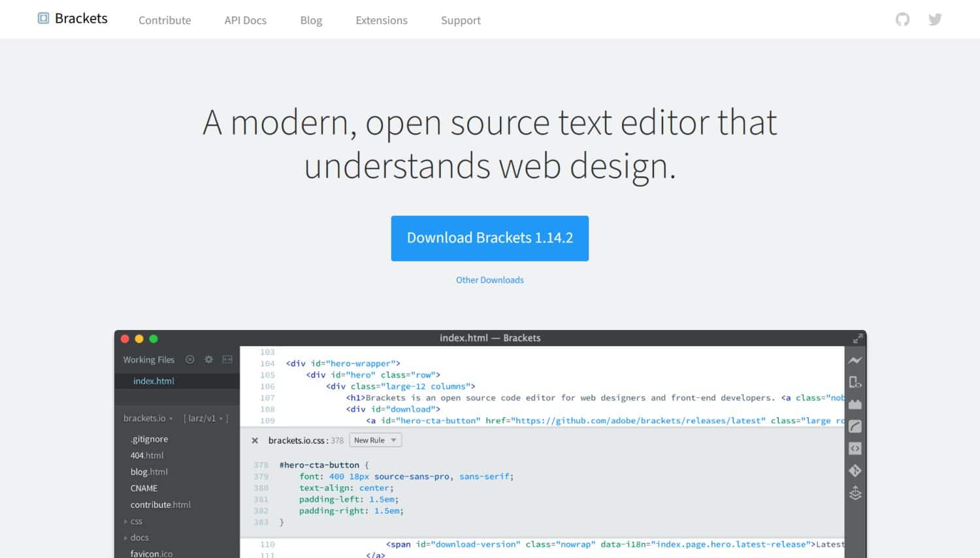Open the GitHub icon in the top bar
Image resolution: width=980 pixels, height=558 pixels.
click(902, 20)
